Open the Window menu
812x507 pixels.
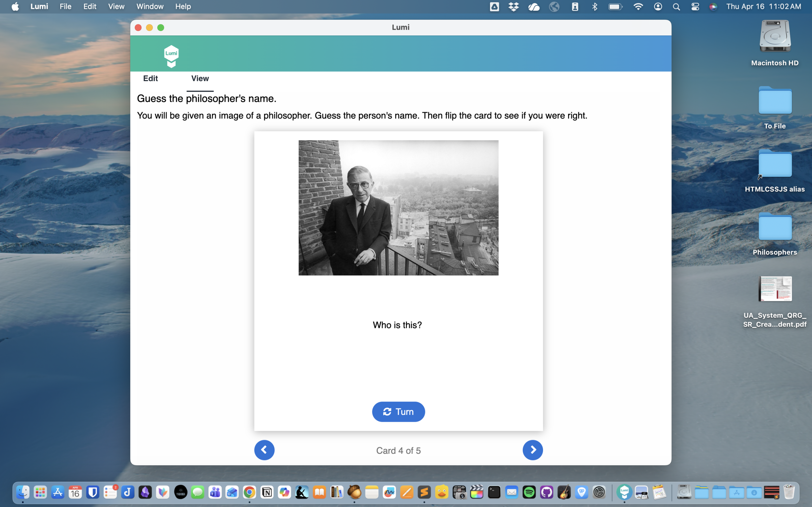150,6
